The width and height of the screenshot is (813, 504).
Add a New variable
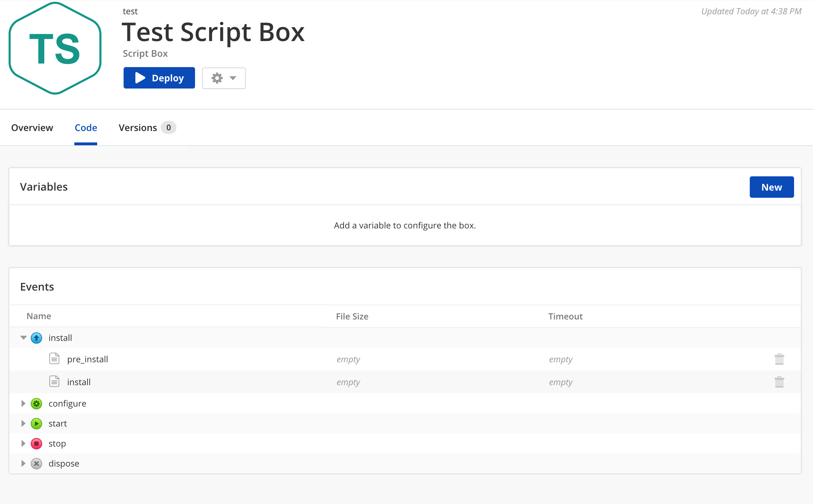point(772,187)
